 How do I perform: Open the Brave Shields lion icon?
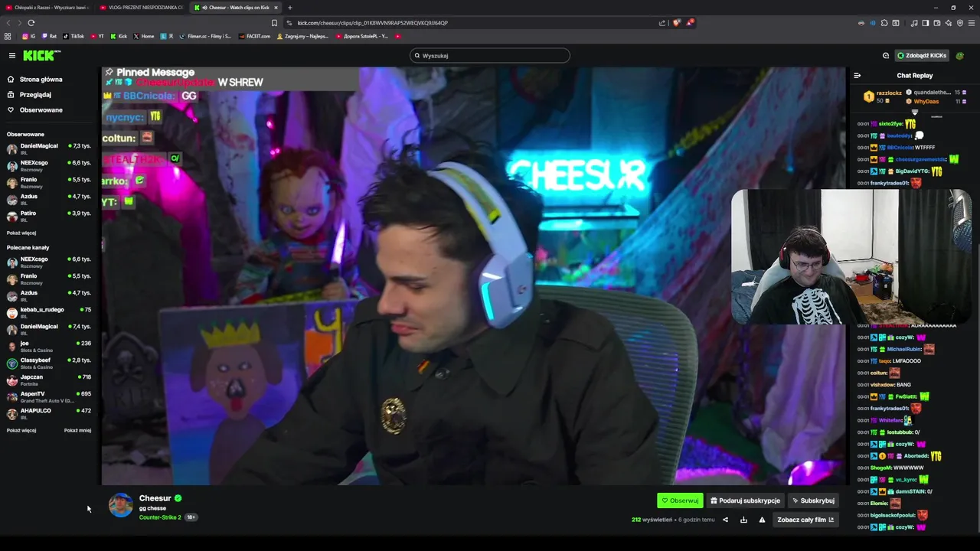(676, 23)
